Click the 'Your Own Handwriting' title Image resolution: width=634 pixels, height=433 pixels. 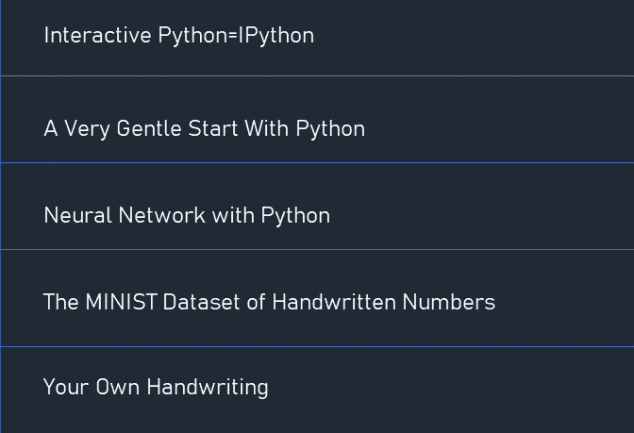[x=156, y=387]
